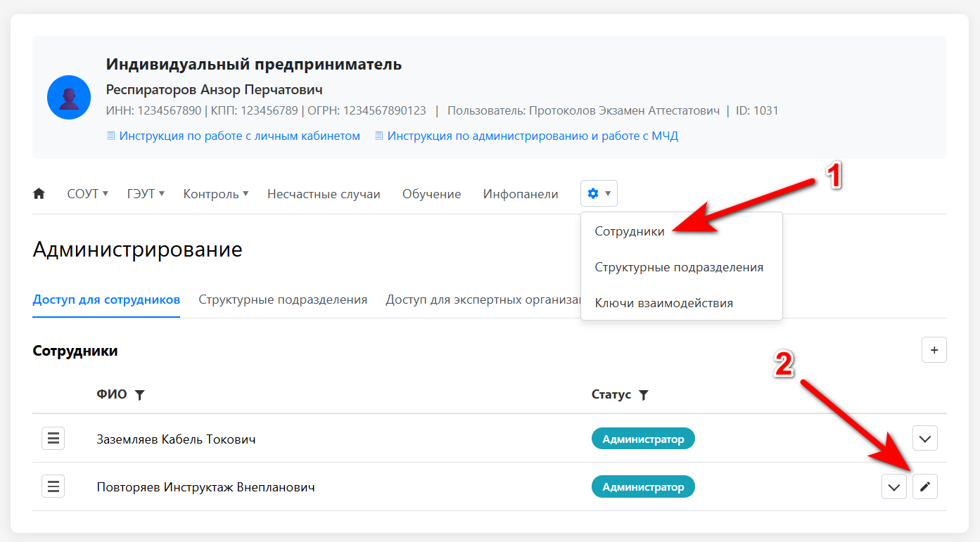Go to Несчастные случаи section
This screenshot has width=980, height=542.
click(324, 194)
